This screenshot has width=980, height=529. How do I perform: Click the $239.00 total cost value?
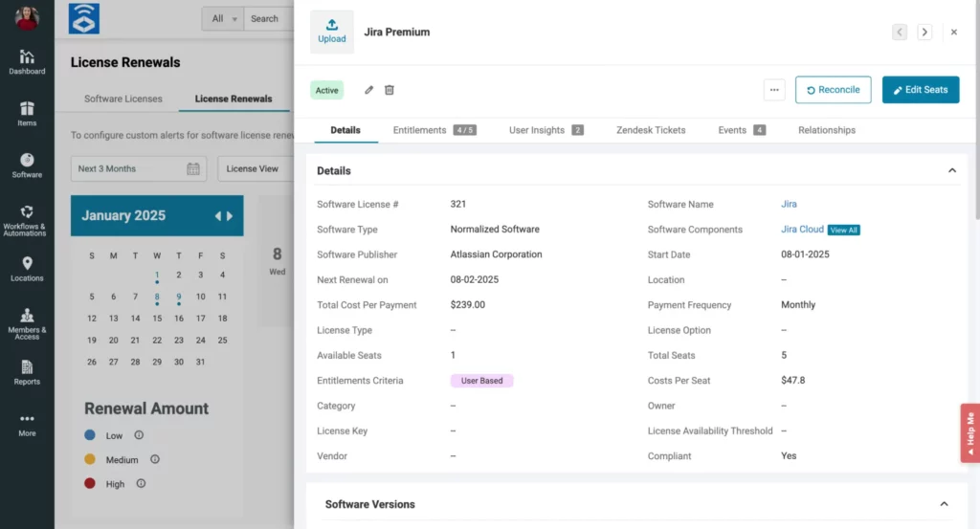(x=467, y=305)
